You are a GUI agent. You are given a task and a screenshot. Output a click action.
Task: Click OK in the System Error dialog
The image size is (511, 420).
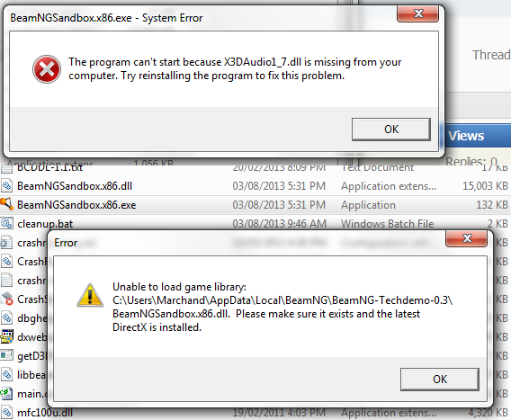point(391,130)
